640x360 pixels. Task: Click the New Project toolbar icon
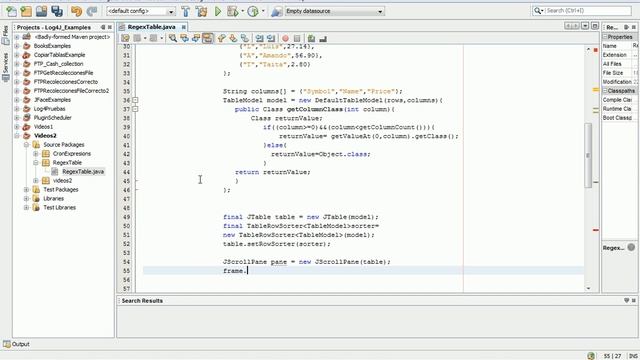pyautogui.click(x=26, y=11)
